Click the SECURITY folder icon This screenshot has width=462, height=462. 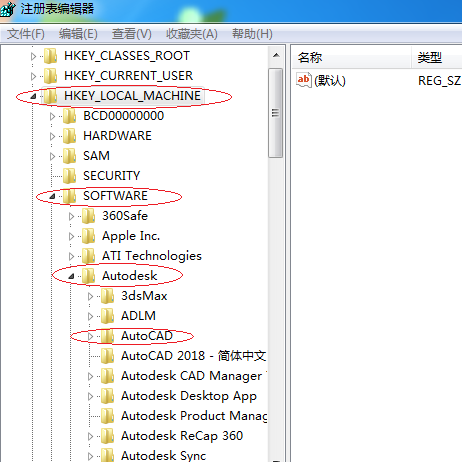[70, 176]
